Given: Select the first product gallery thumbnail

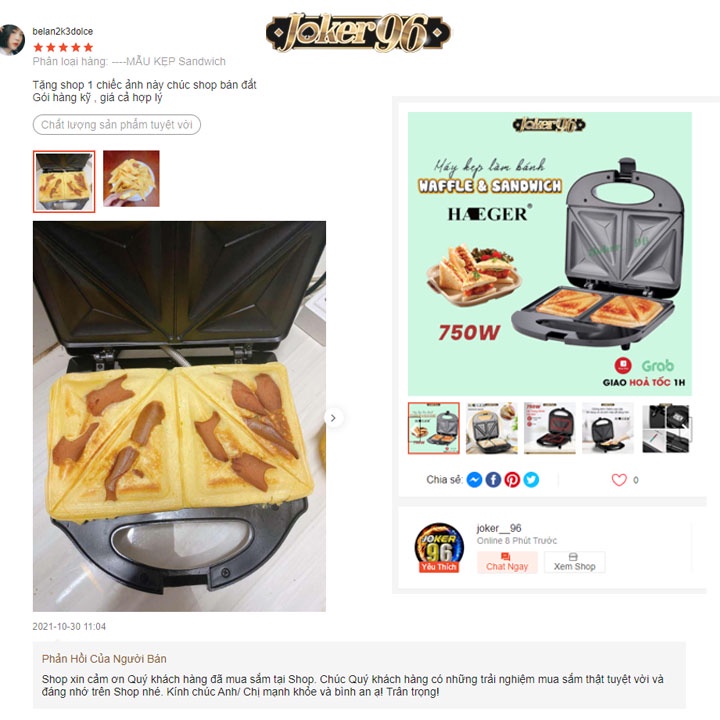Looking at the screenshot, I should pos(433,428).
